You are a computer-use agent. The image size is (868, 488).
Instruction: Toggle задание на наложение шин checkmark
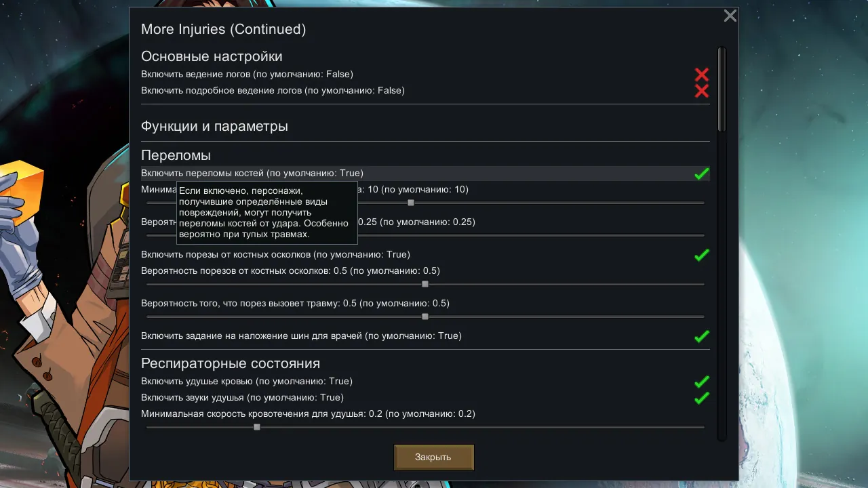[702, 336]
